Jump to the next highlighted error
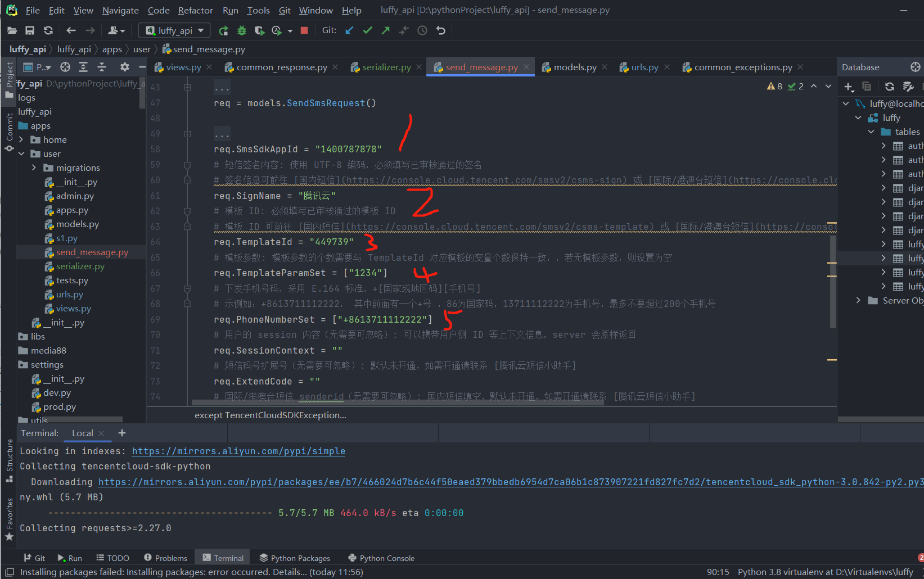 click(828, 86)
